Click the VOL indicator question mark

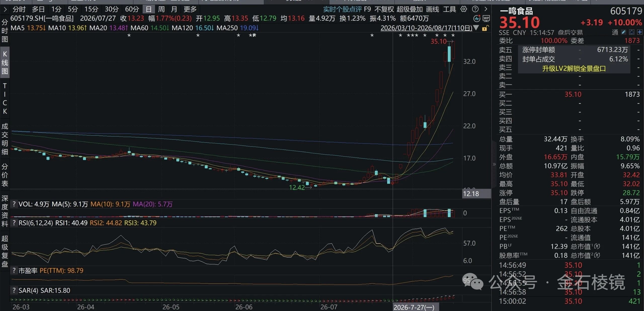[14, 204]
